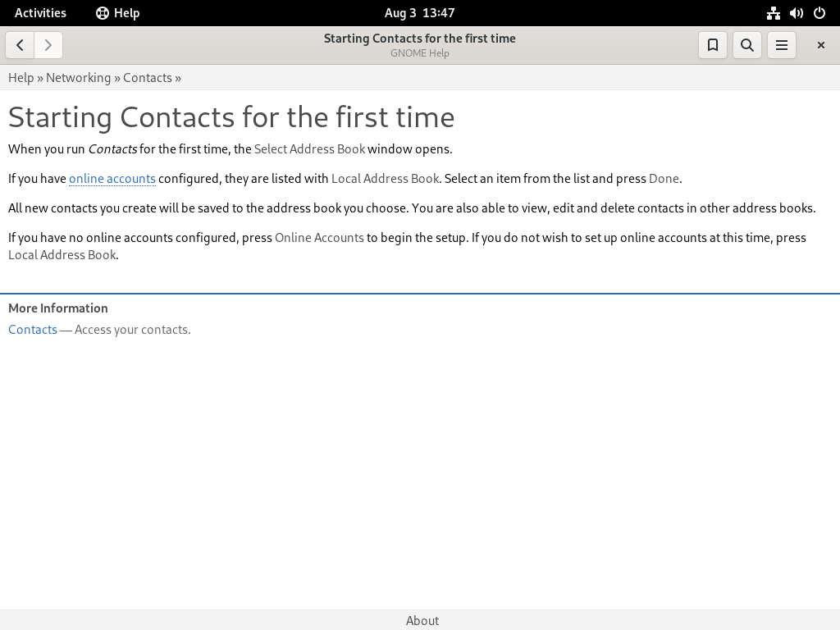Go to Help in the breadcrumb trail
Screen dimensions: 840x630
click(21, 78)
